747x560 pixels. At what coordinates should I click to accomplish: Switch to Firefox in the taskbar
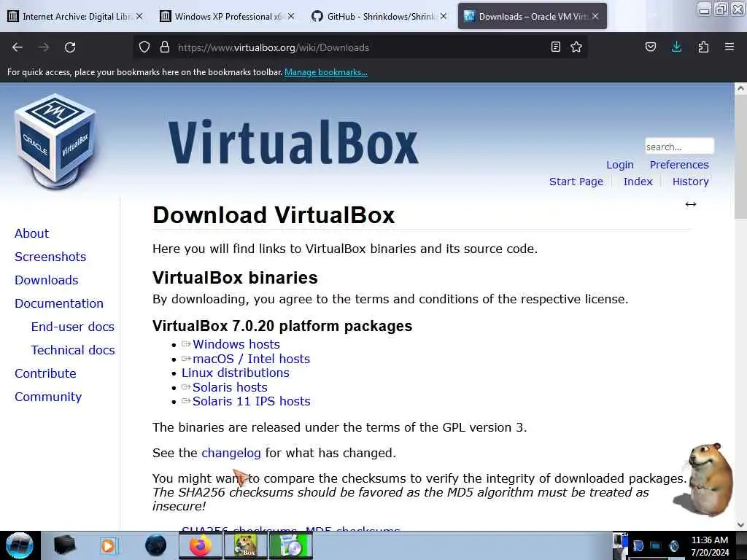[201, 545]
